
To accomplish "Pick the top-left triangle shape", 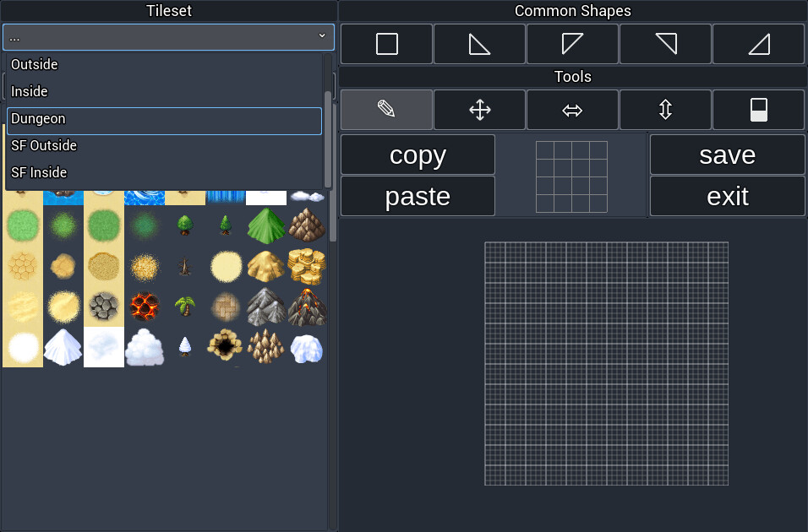I will click(572, 44).
